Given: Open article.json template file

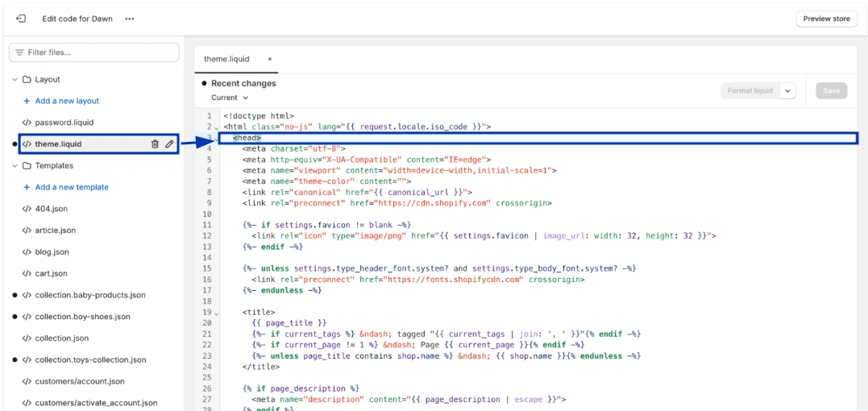Looking at the screenshot, I should (56, 230).
